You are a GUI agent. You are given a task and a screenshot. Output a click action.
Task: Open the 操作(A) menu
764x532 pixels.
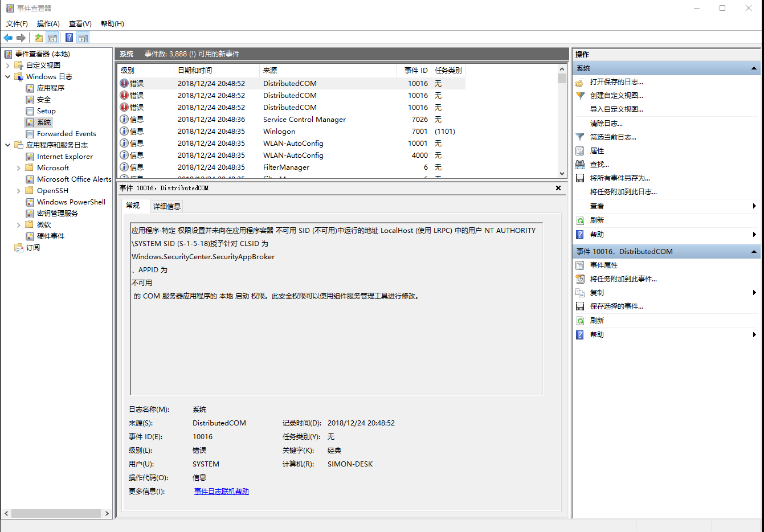[x=48, y=23]
